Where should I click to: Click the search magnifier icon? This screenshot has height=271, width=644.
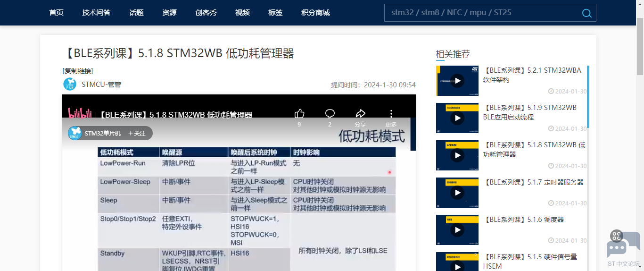click(586, 13)
